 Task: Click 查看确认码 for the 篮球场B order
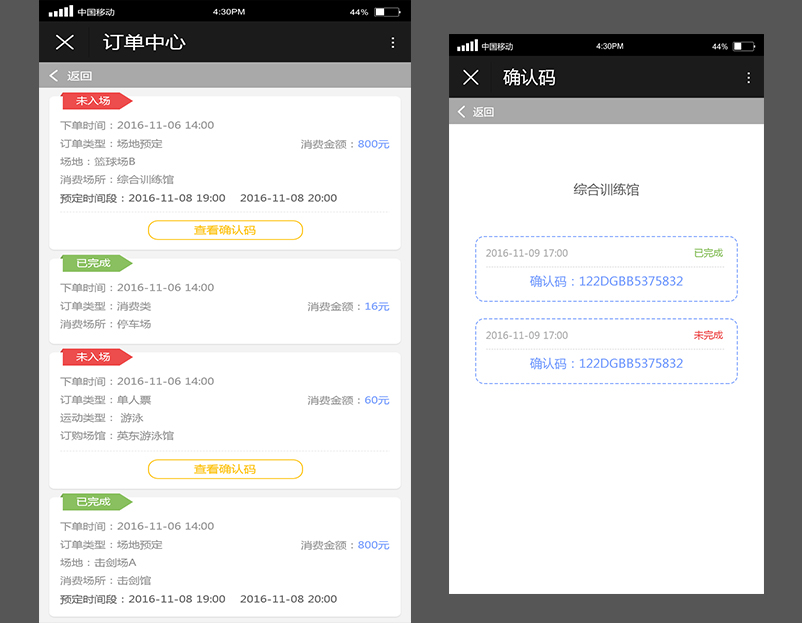(x=225, y=230)
